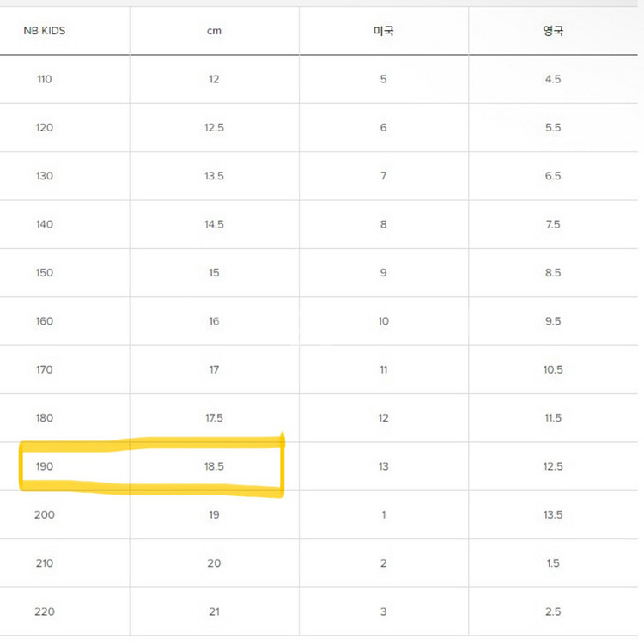
Task: Click UK size 2.5 in 영국 column
Action: click(x=553, y=611)
